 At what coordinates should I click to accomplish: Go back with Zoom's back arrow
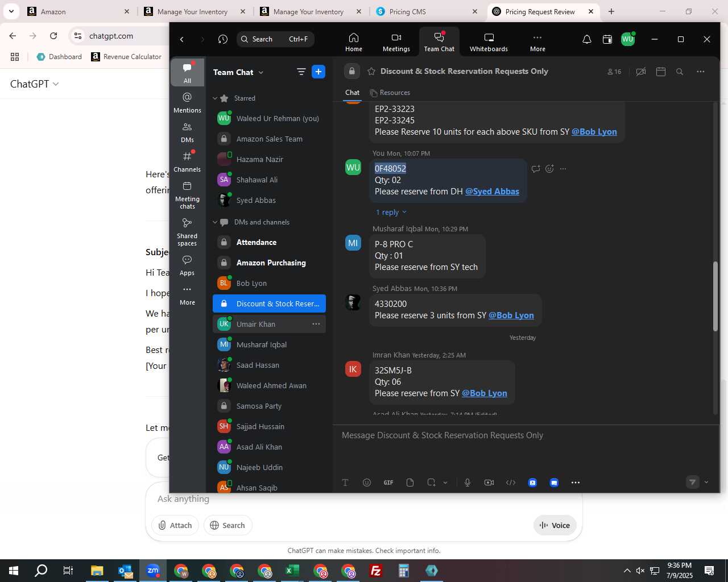[x=182, y=39]
